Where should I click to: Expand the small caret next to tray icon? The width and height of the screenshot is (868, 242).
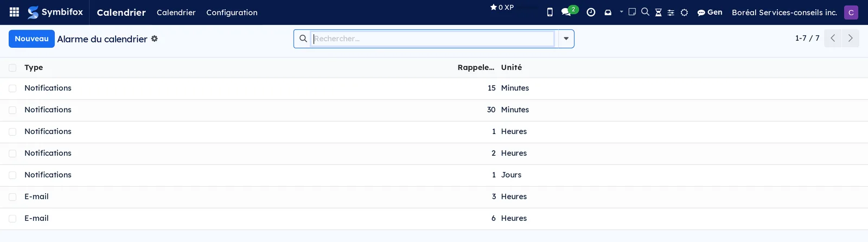tap(621, 11)
